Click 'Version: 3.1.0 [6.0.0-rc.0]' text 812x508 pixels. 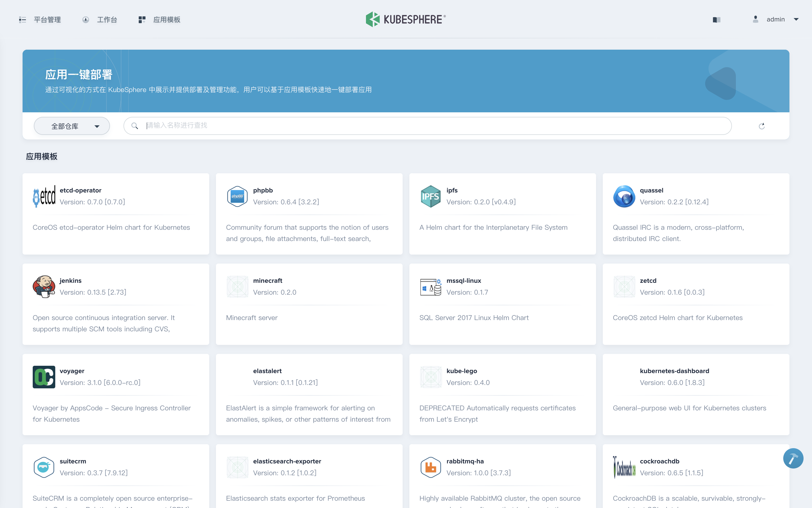[100, 383]
